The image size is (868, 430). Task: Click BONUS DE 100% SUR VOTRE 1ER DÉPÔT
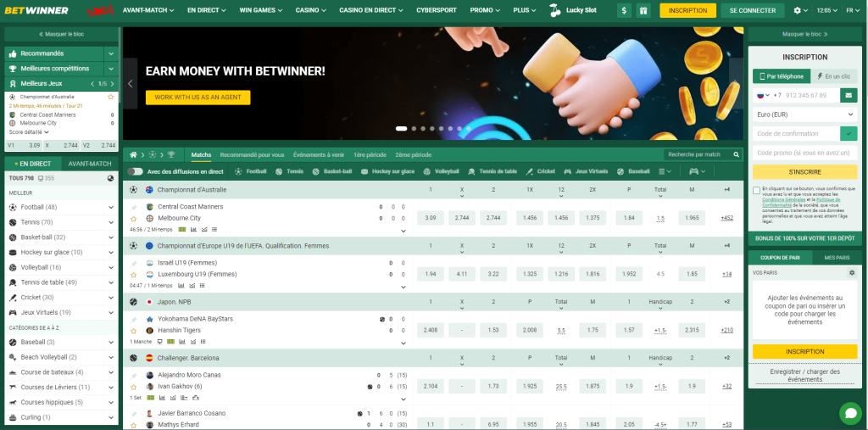coord(805,238)
